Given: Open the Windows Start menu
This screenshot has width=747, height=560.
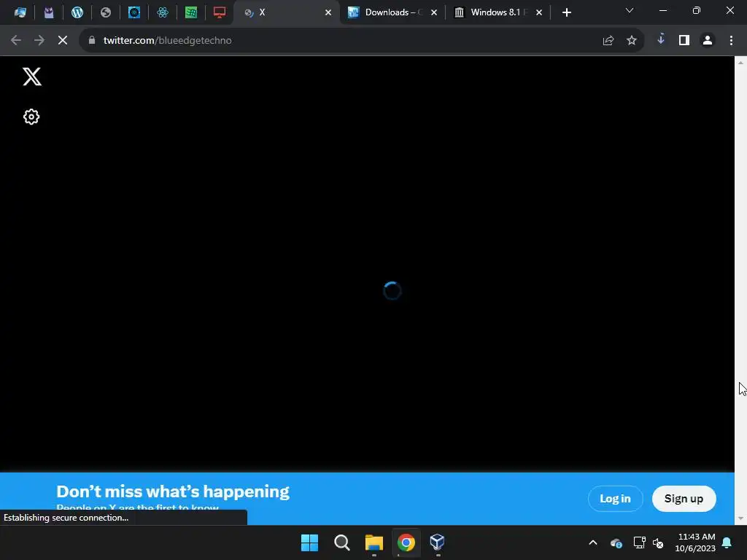Looking at the screenshot, I should 309,542.
